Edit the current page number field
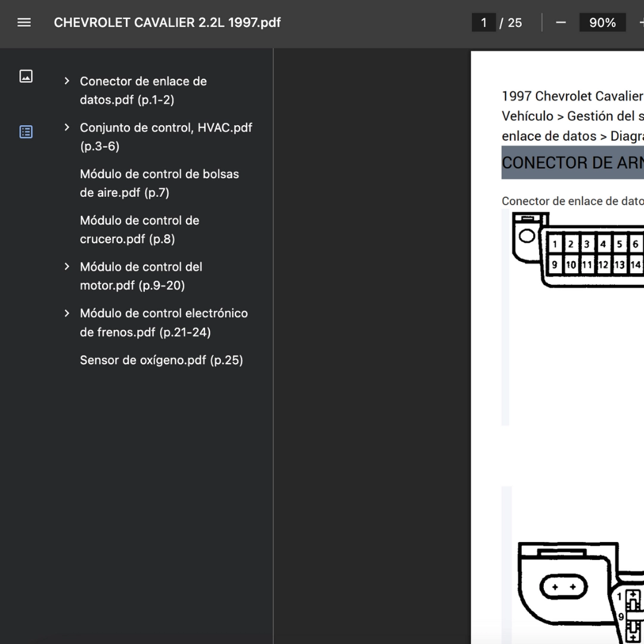The width and height of the screenshot is (644, 644). (484, 23)
